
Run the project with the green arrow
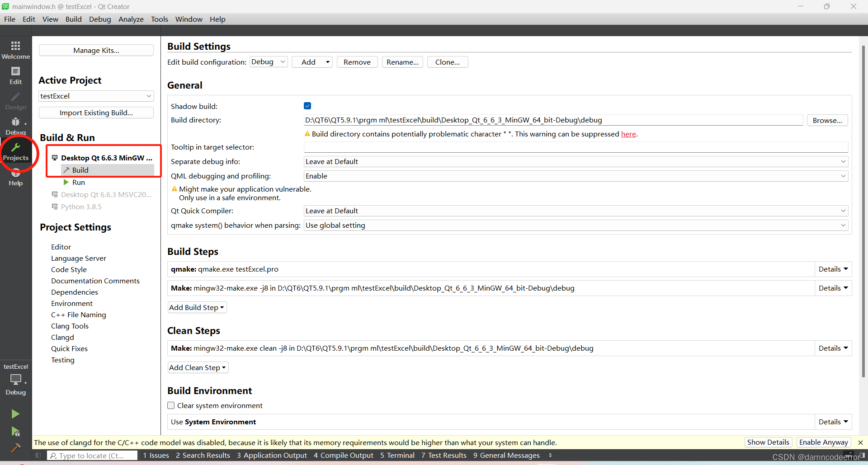tap(15, 414)
